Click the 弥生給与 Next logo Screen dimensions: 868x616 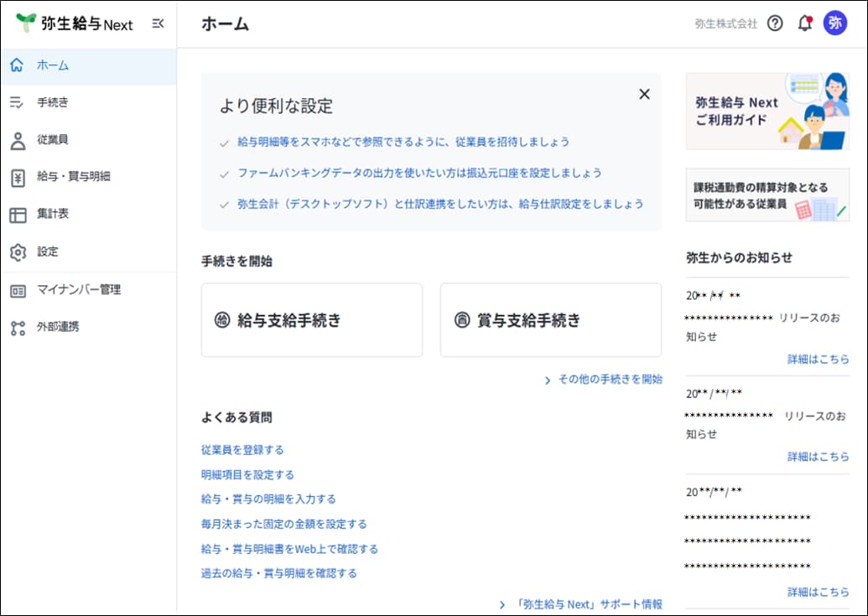[75, 23]
